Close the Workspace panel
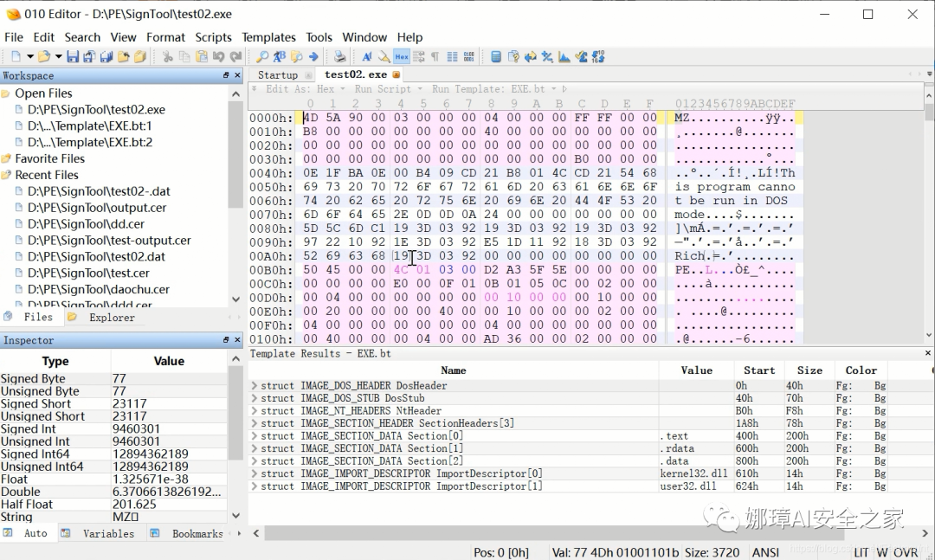Image resolution: width=935 pixels, height=560 pixels. coord(237,75)
